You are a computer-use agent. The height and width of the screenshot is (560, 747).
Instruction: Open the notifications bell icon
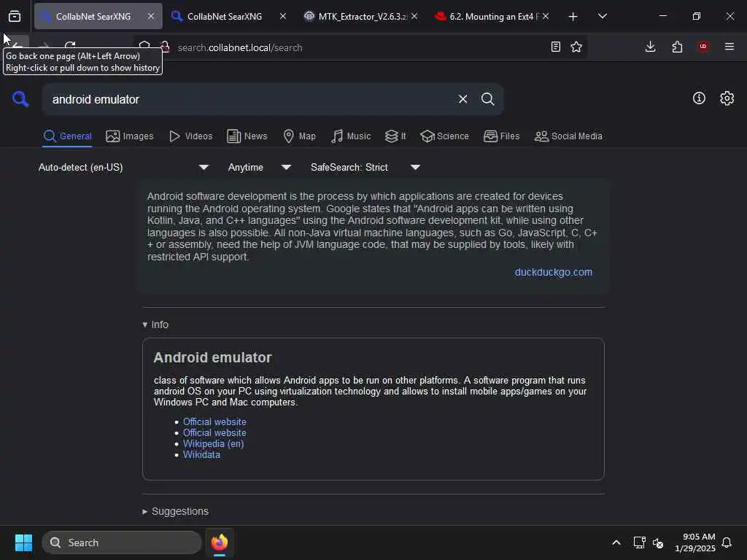(727, 542)
